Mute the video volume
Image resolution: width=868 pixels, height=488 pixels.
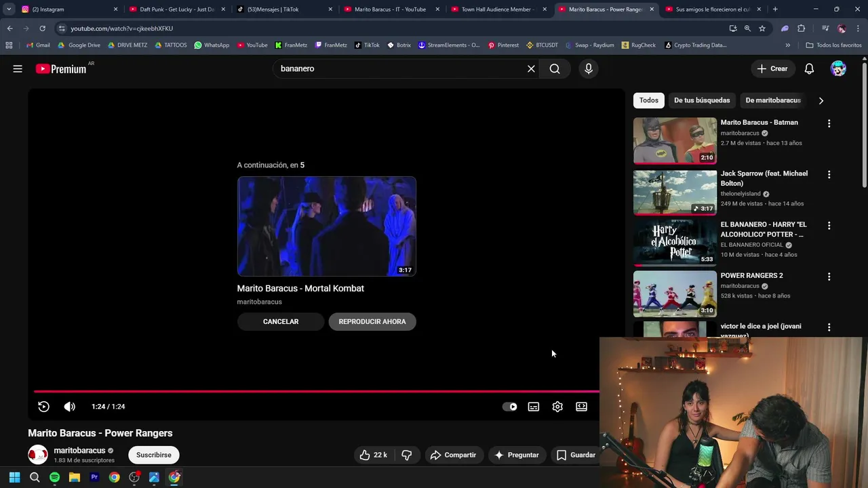tap(69, 407)
